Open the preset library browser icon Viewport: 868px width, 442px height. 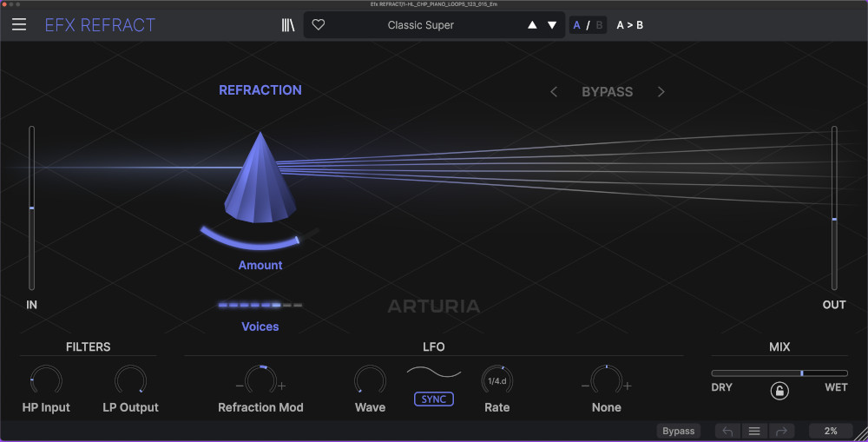pyautogui.click(x=288, y=25)
